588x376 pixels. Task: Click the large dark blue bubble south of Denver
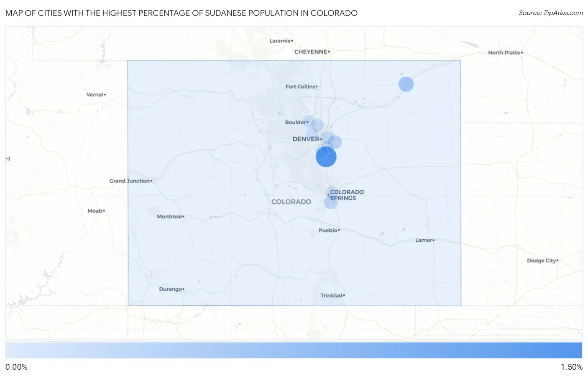(x=326, y=157)
